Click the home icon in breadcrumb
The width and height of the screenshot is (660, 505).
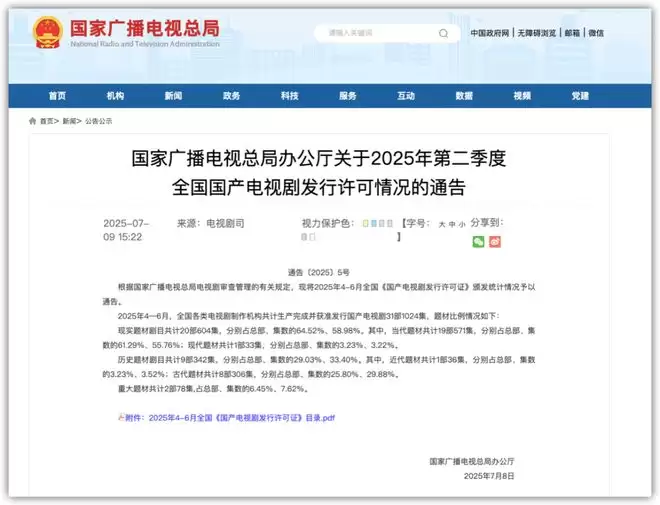tap(33, 120)
